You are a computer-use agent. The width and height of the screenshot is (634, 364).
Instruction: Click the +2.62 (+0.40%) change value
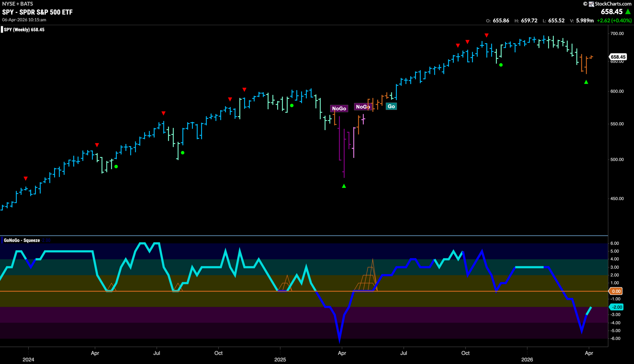614,21
